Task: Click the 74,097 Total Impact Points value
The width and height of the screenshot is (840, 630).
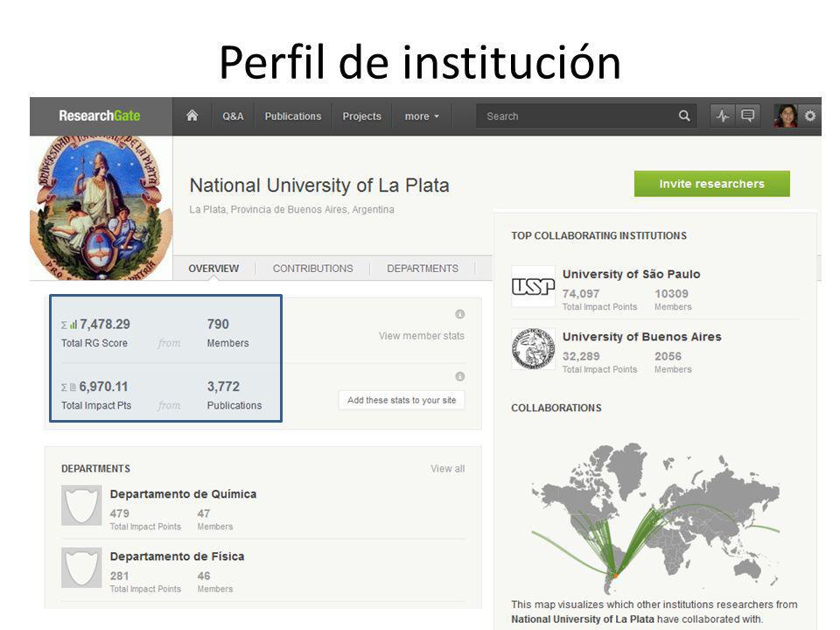Action: coord(581,294)
